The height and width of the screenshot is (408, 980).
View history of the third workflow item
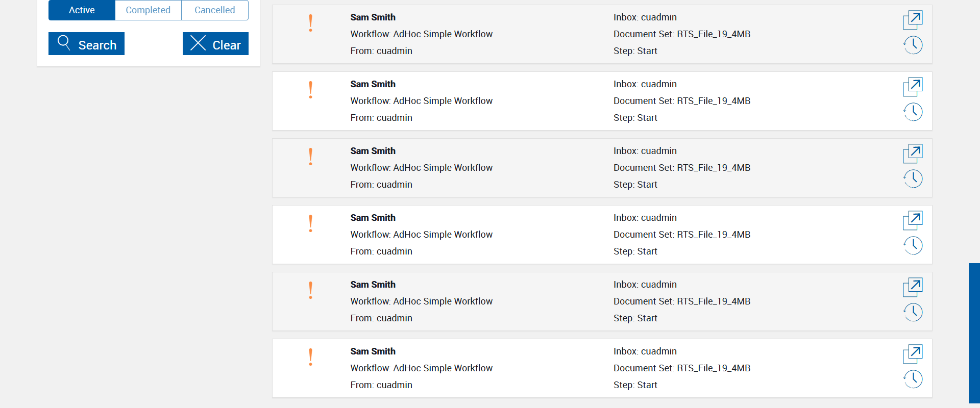pos(913,179)
